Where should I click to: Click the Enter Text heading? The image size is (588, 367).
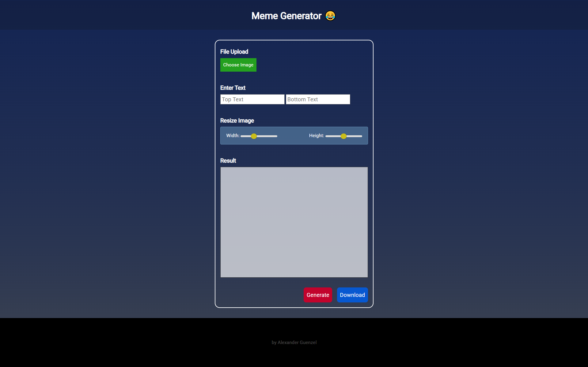[233, 88]
